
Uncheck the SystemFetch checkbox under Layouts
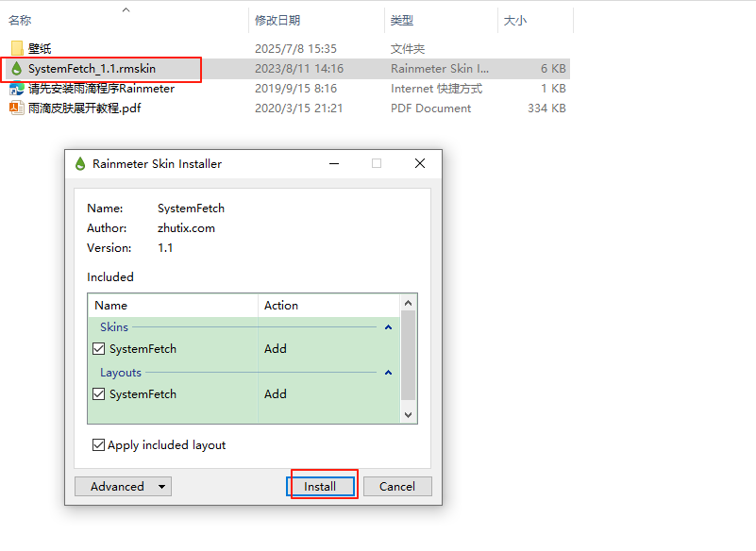[99, 393]
